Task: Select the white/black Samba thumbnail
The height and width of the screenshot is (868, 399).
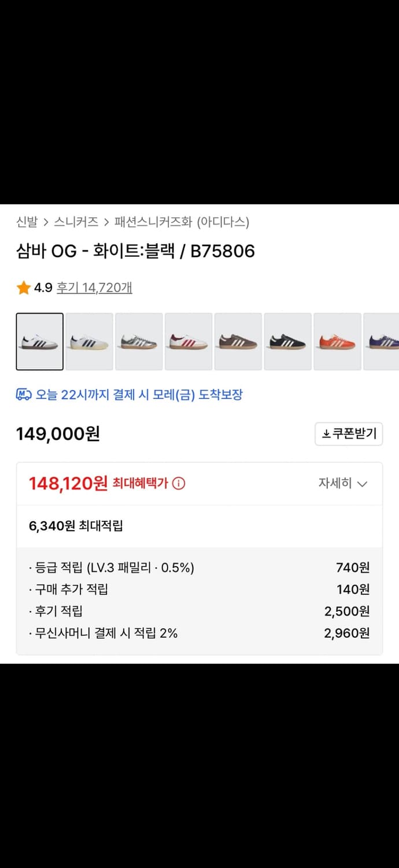Action: pos(39,341)
